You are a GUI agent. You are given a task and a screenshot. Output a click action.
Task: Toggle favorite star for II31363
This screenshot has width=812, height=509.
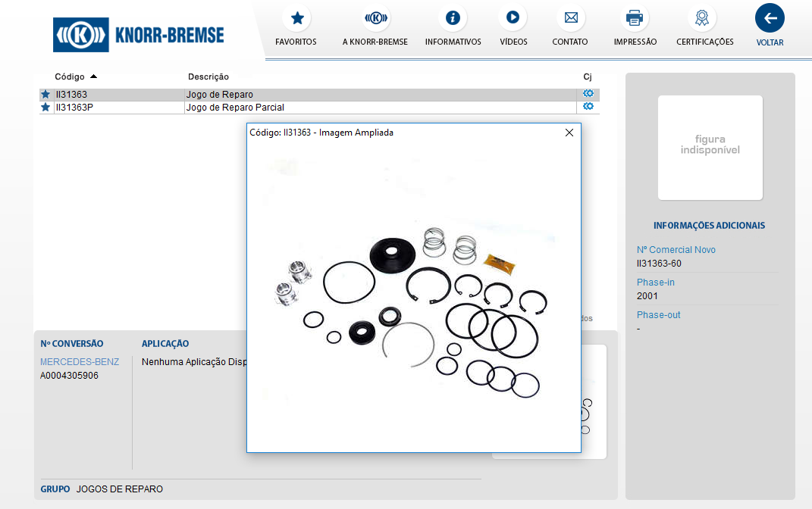[45, 95]
